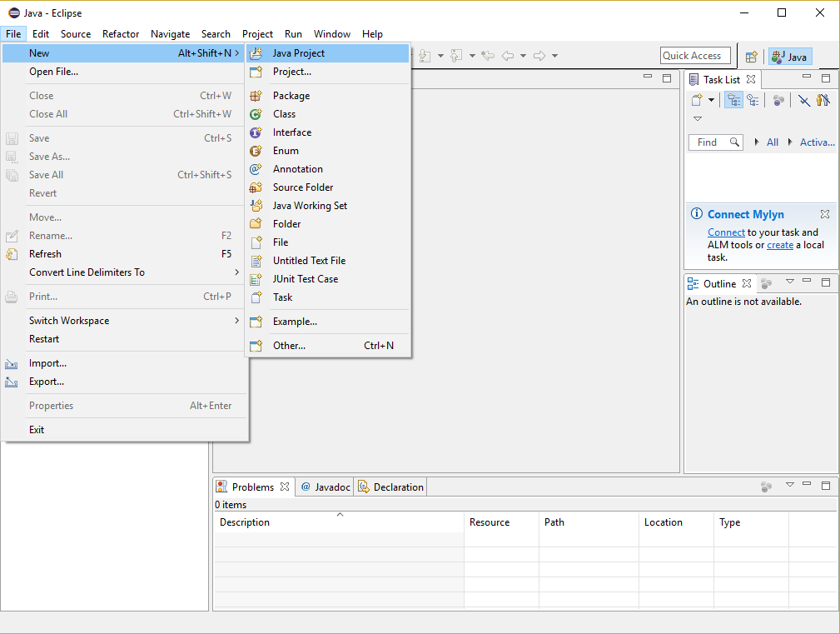840x634 pixels.
Task: Click the create local task link
Action: point(780,245)
